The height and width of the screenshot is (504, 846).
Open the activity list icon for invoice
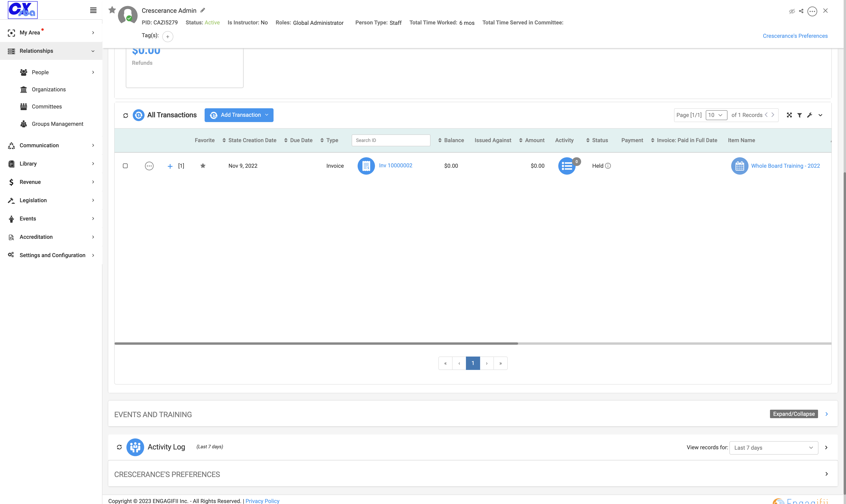tap(567, 166)
